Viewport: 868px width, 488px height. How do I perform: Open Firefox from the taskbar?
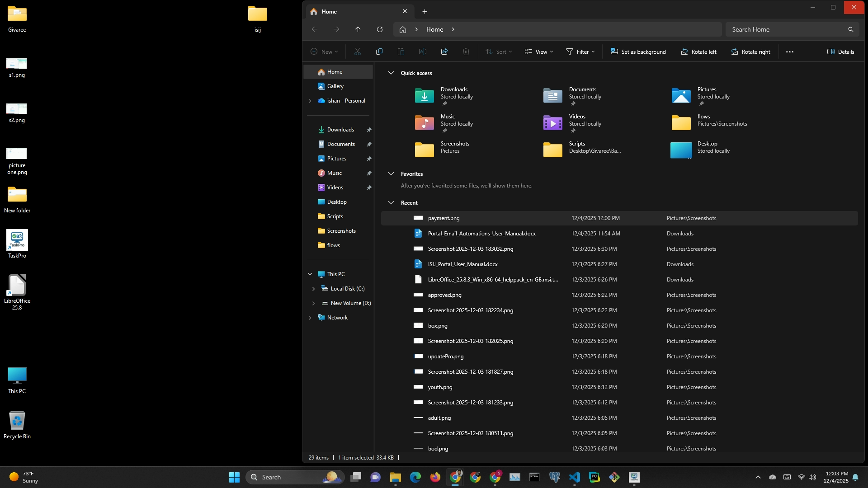coord(435,477)
